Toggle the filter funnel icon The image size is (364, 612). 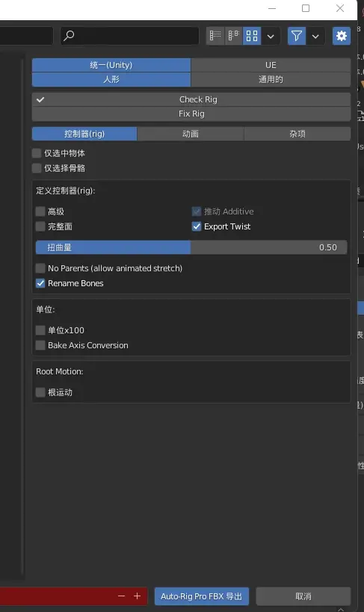297,36
